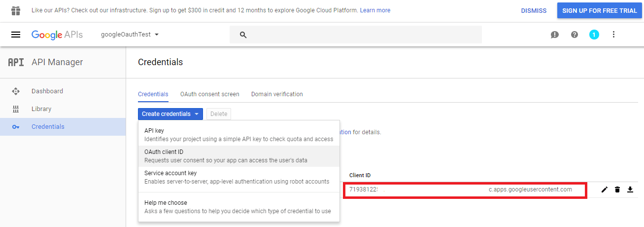Open the three-dot more options menu

coord(613,35)
